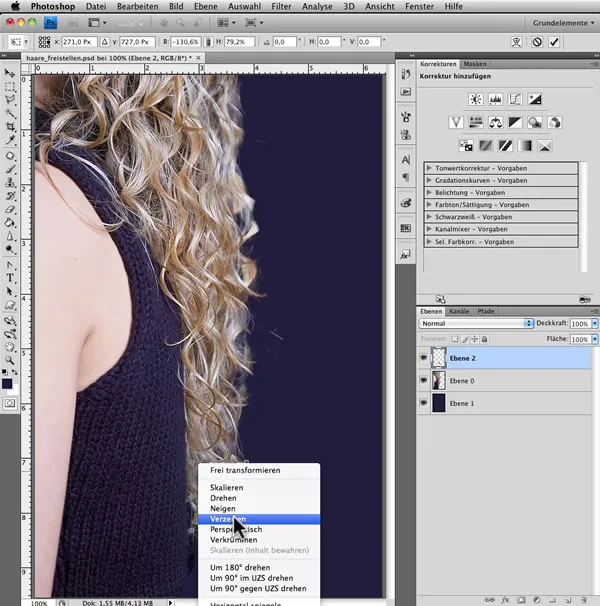The image size is (600, 606).
Task: Select the Crop tool
Action: (10, 127)
